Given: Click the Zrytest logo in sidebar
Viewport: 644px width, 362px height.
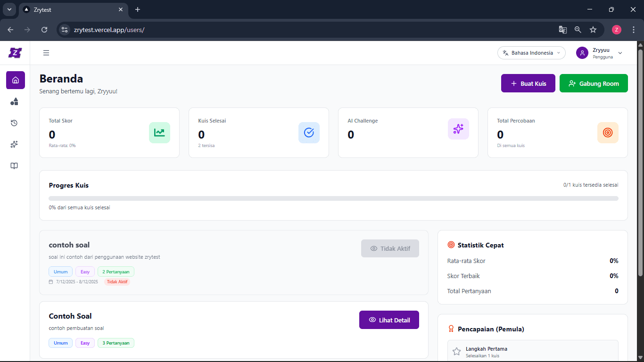Looking at the screenshot, I should click(x=15, y=53).
